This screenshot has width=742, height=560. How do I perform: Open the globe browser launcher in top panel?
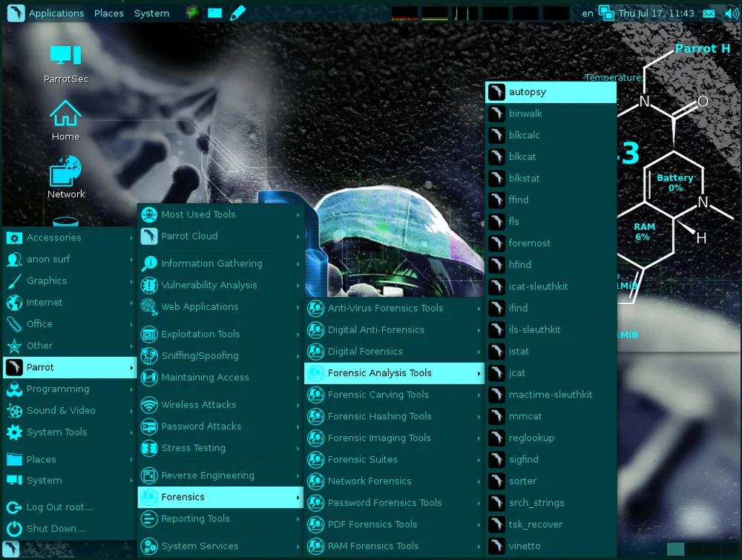(x=193, y=13)
